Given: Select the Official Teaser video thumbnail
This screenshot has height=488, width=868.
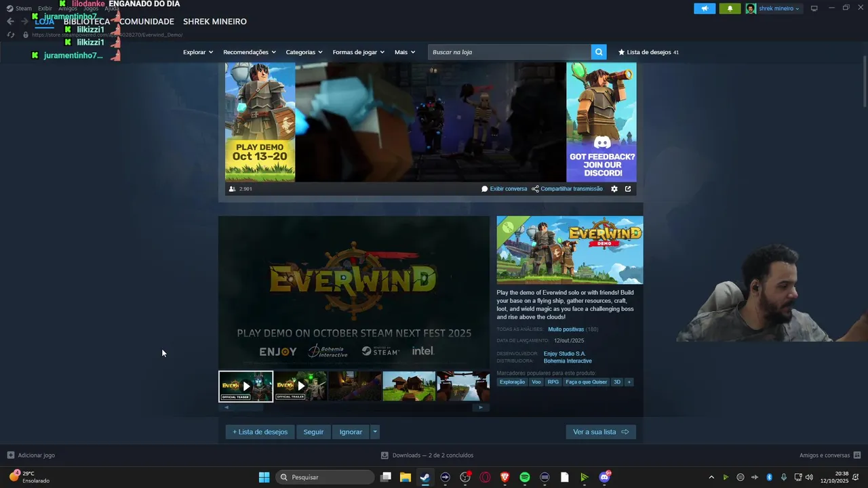Looking at the screenshot, I should pyautogui.click(x=245, y=386).
